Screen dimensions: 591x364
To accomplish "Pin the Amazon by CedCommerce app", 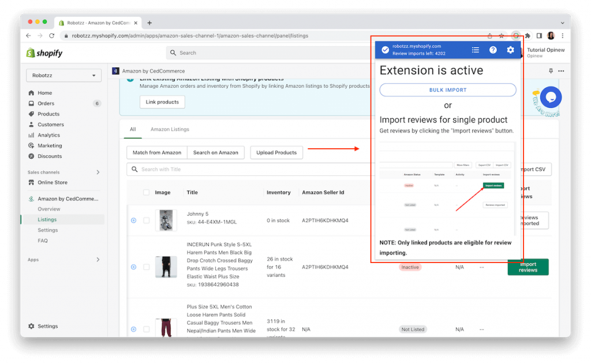I will pyautogui.click(x=551, y=71).
